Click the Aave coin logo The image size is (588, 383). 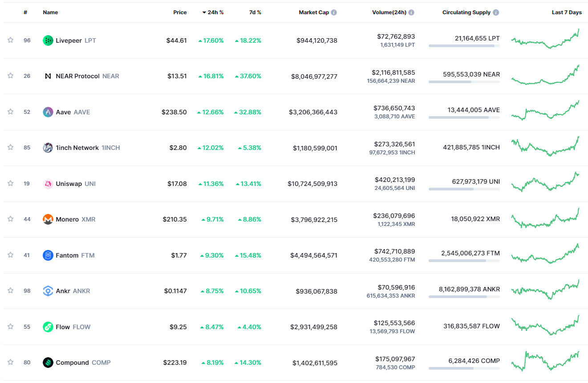[48, 112]
